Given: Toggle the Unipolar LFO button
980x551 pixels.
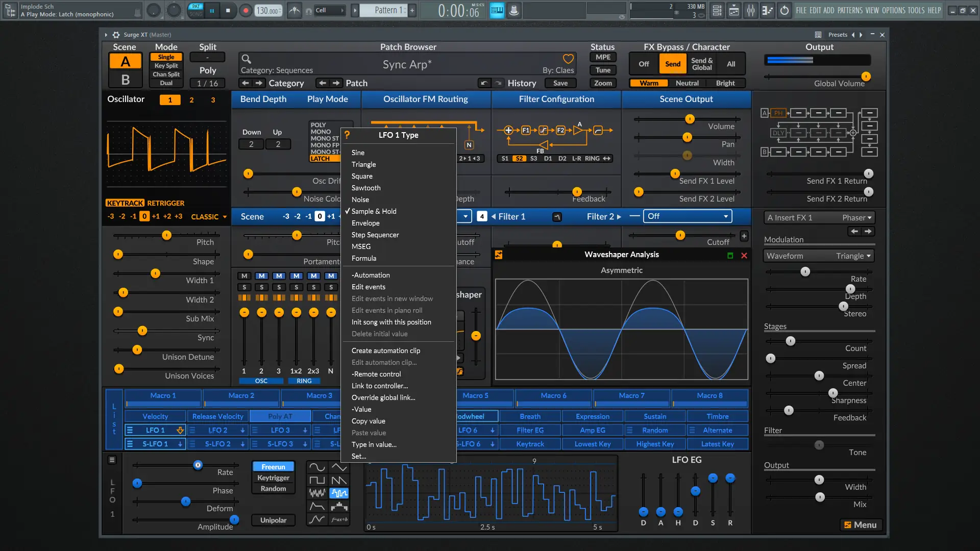Looking at the screenshot, I should [273, 520].
